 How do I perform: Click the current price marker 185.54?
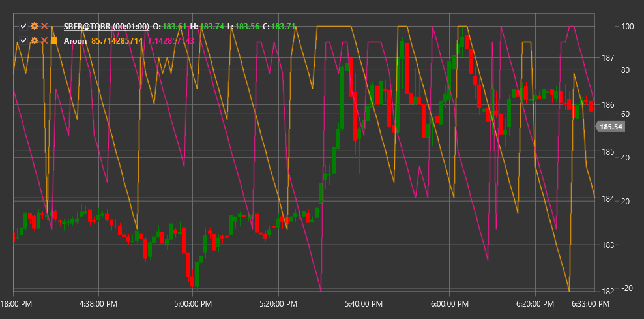tap(610, 127)
